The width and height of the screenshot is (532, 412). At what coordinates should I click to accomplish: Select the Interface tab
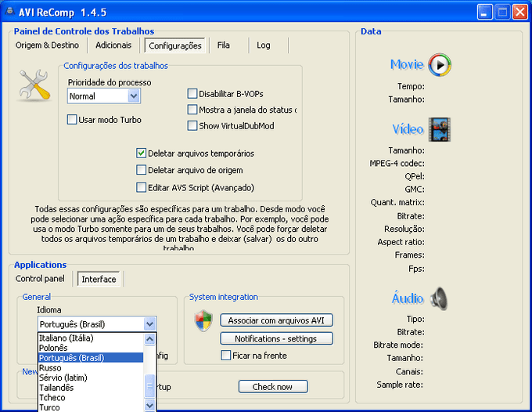coord(99,279)
